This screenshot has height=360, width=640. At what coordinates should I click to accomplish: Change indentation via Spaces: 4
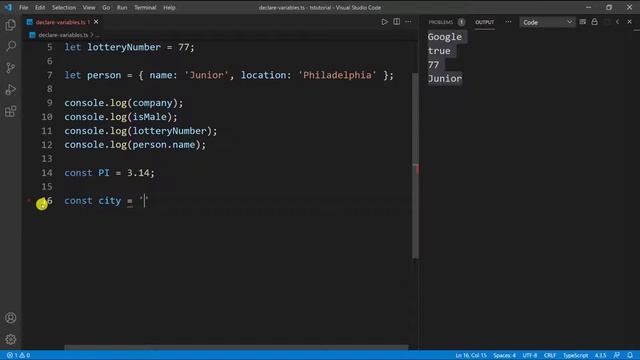504,355
